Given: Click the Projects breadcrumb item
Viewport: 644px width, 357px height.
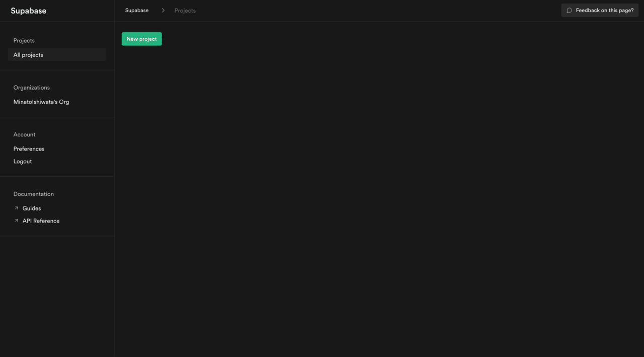Looking at the screenshot, I should pyautogui.click(x=185, y=11).
